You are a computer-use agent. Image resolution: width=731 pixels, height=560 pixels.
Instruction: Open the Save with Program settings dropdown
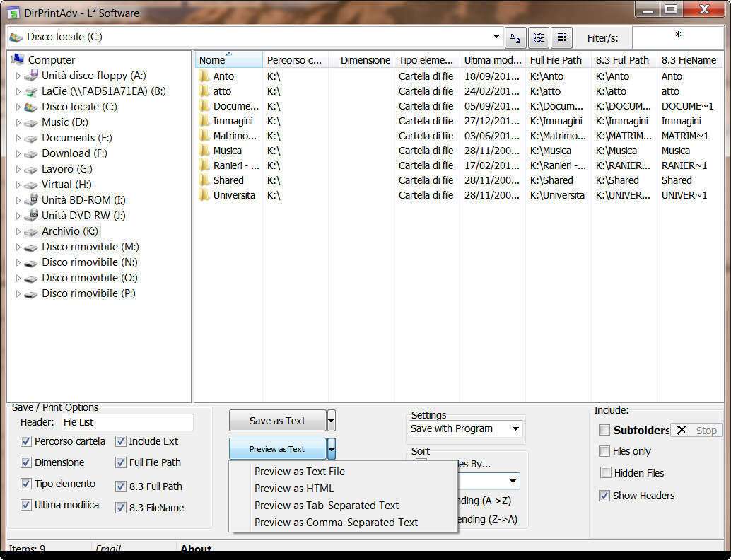click(515, 429)
